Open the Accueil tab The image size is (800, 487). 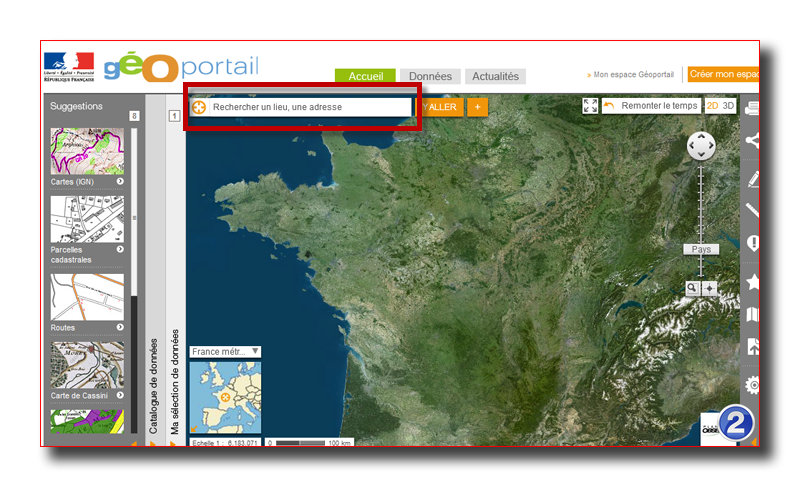coord(365,76)
